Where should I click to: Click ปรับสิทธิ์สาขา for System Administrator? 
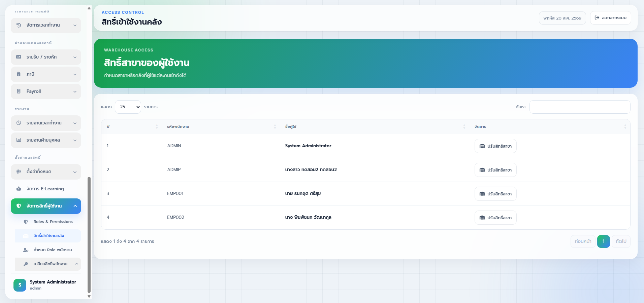(495, 146)
